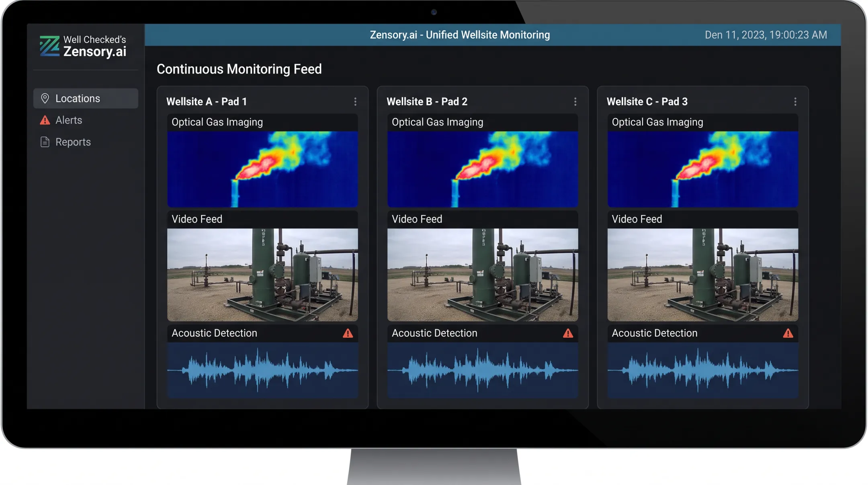Select the Wellsite B - Pad 2 title
868x485 pixels.
pyautogui.click(x=427, y=102)
